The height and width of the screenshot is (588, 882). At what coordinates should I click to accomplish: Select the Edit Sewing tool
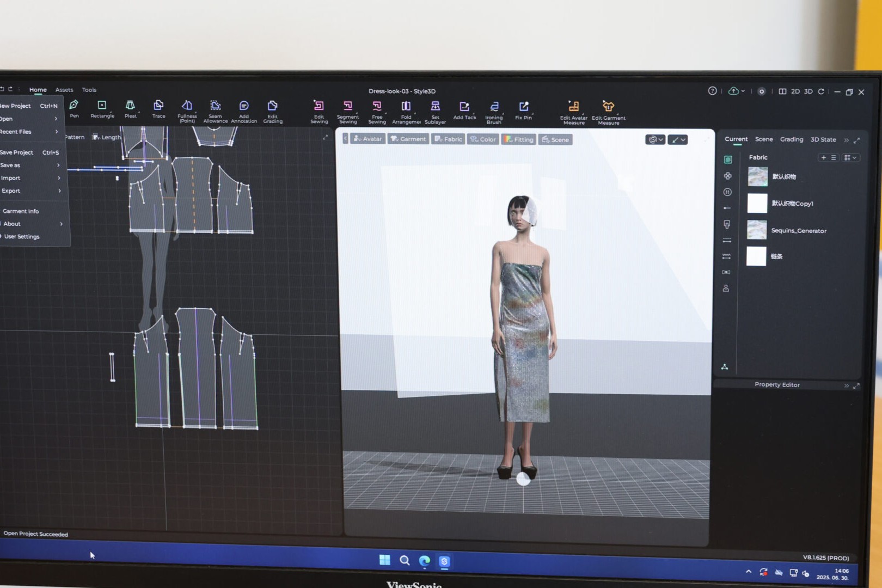coord(319,112)
